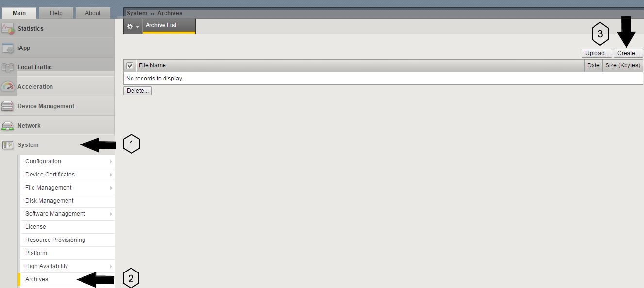Image resolution: width=644 pixels, height=288 pixels.
Task: Expand the Configuration submenu arrow
Action: pyautogui.click(x=111, y=161)
